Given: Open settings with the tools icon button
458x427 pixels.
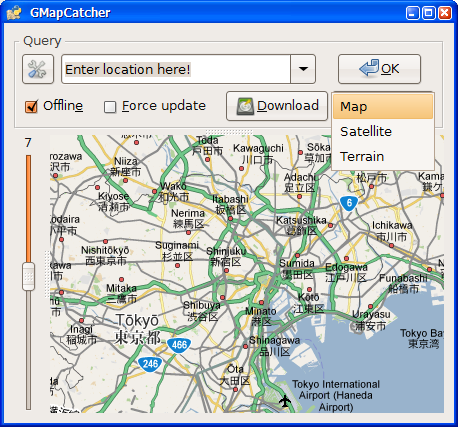Looking at the screenshot, I should coord(38,69).
